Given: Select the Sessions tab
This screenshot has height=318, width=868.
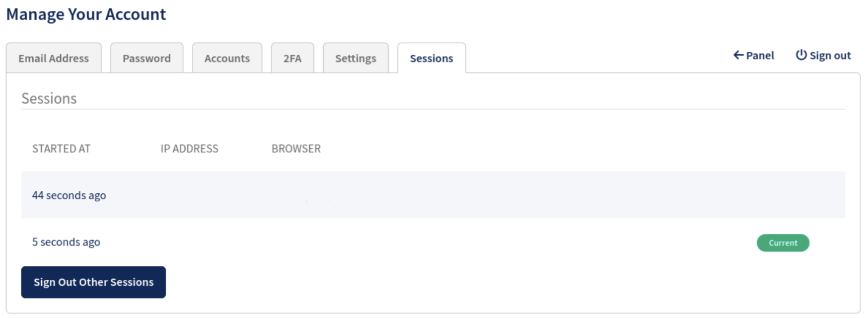Looking at the screenshot, I should coord(431,58).
